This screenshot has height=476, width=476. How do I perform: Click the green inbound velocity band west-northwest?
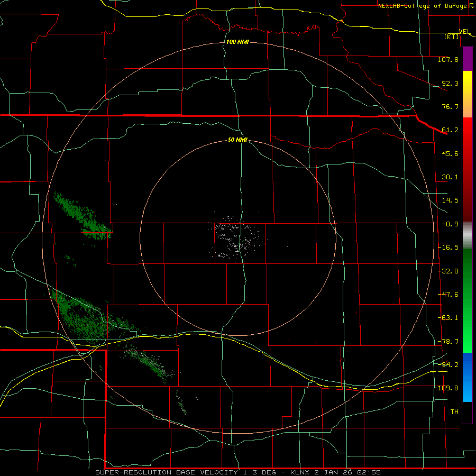click(x=82, y=215)
